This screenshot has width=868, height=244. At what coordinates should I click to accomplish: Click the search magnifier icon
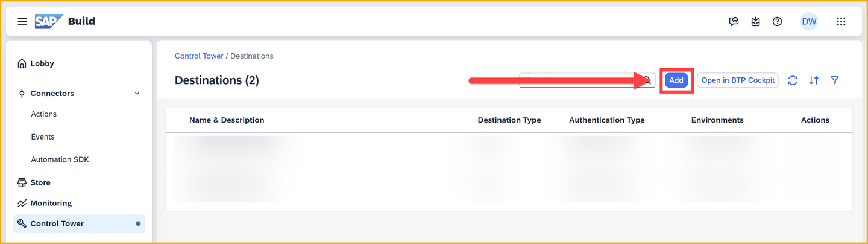(647, 80)
